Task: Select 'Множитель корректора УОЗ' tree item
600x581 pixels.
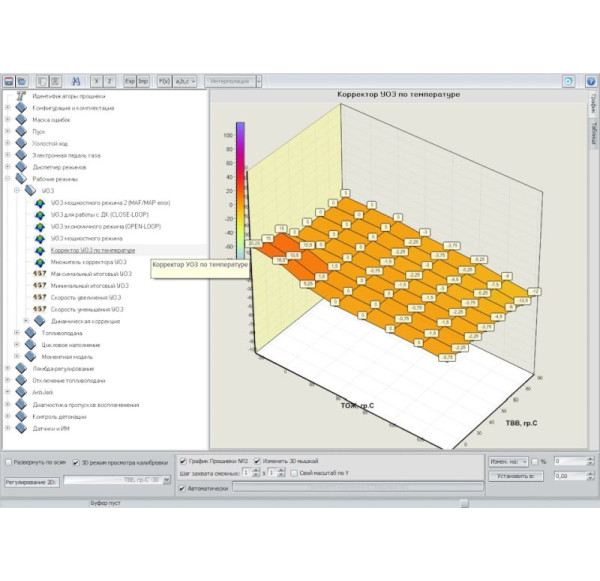Action: pos(88,262)
